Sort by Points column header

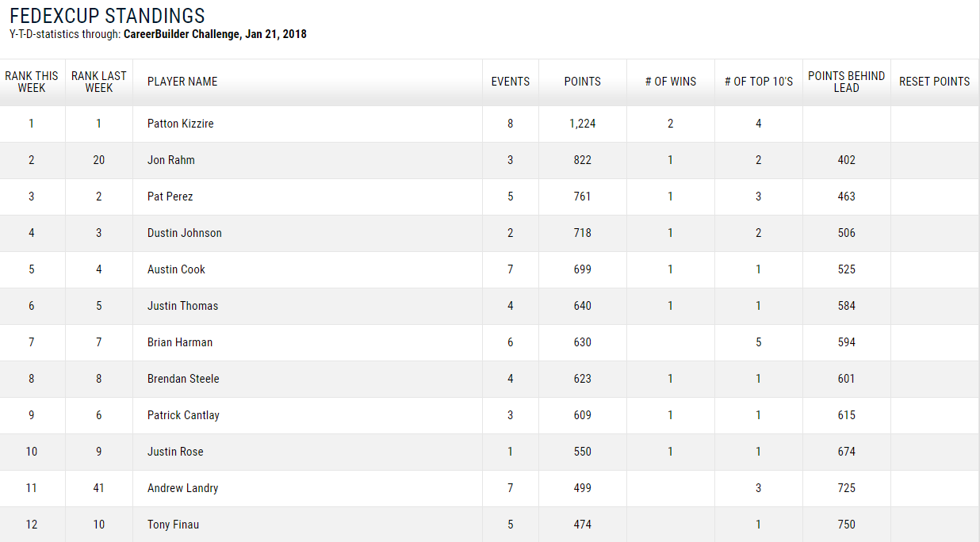coord(583,82)
